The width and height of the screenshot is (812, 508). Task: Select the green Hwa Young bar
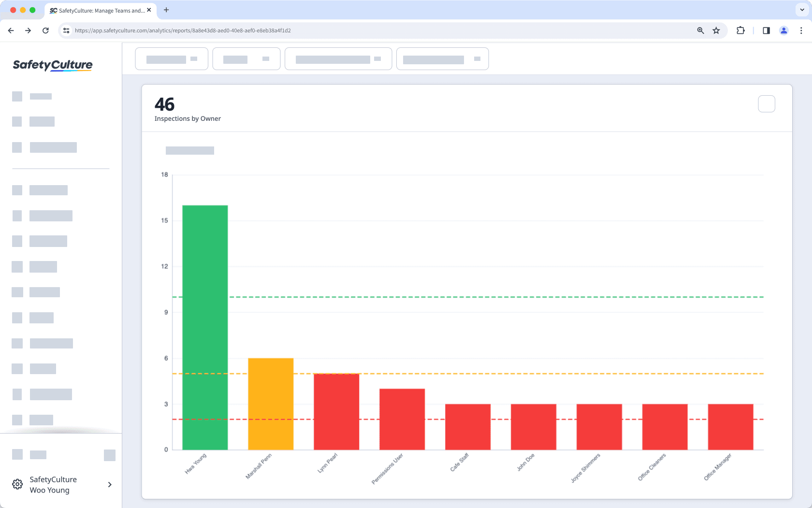[x=204, y=329]
